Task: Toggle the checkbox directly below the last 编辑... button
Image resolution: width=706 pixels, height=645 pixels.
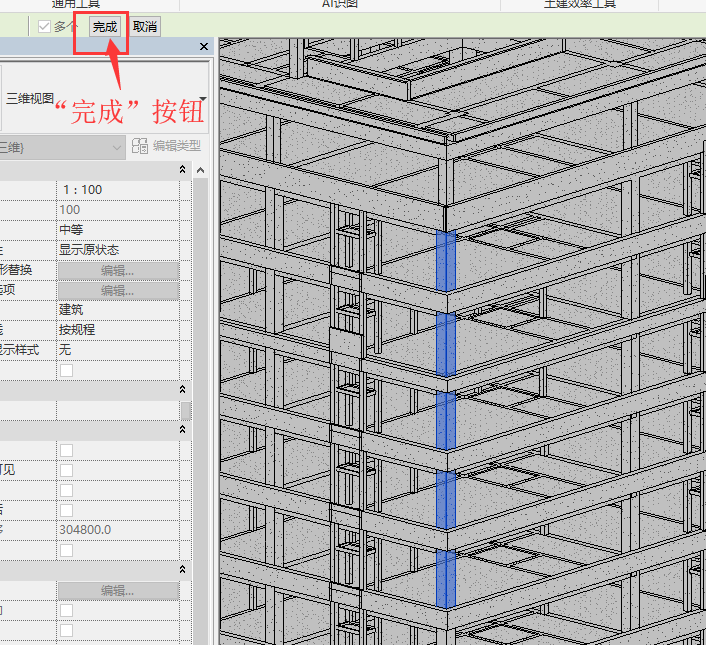Action: click(67, 610)
